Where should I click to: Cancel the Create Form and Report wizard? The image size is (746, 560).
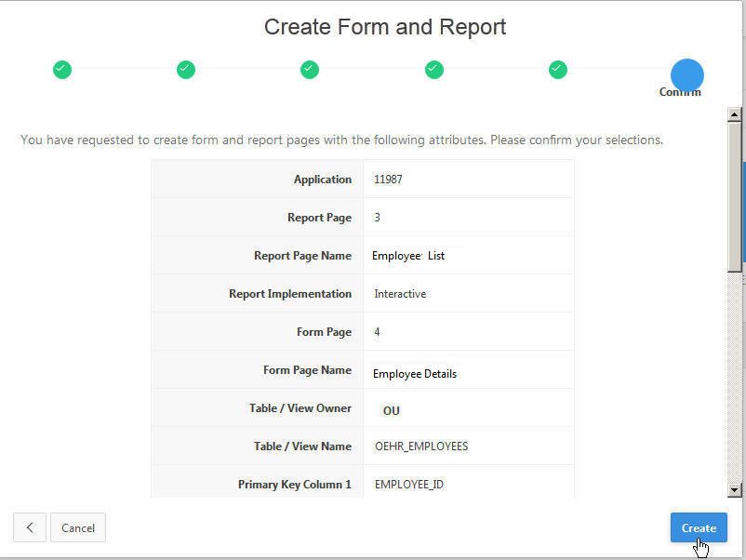[x=78, y=527]
